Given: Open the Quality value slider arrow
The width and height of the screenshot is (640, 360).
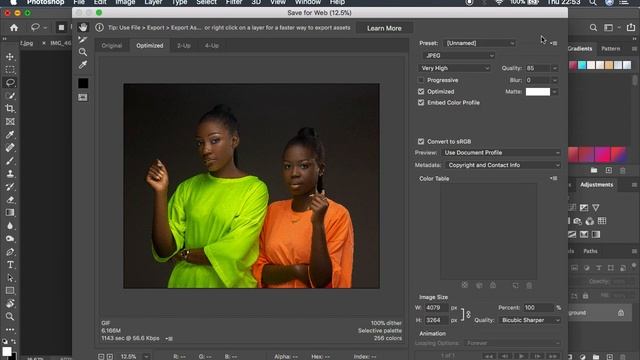Looking at the screenshot, I should tap(555, 68).
